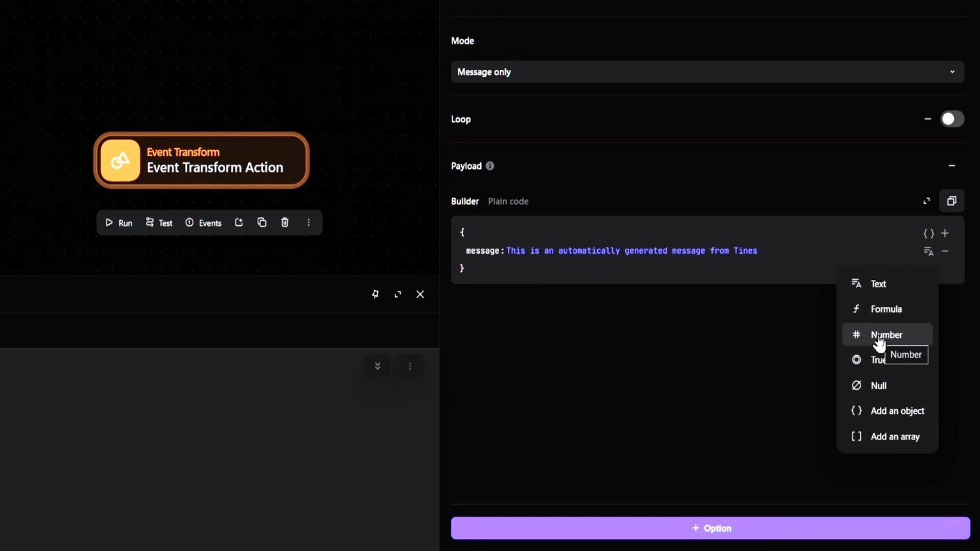
Task: Open the Events list for action
Action: coord(204,223)
